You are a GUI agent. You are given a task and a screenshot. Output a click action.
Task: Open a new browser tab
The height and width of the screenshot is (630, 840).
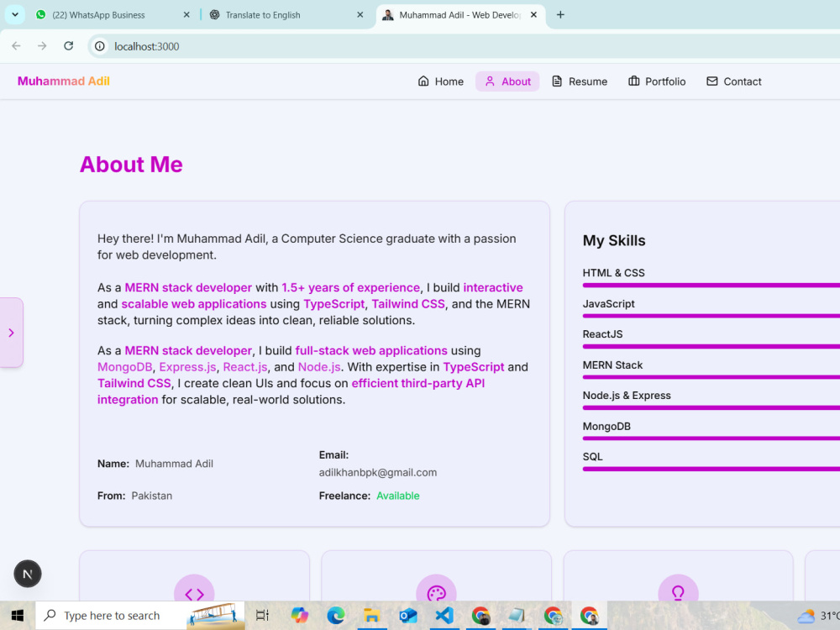560,15
